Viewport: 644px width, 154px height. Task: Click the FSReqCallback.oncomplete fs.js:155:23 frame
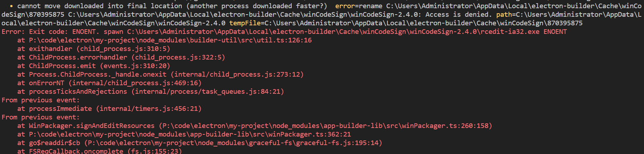[100, 151]
